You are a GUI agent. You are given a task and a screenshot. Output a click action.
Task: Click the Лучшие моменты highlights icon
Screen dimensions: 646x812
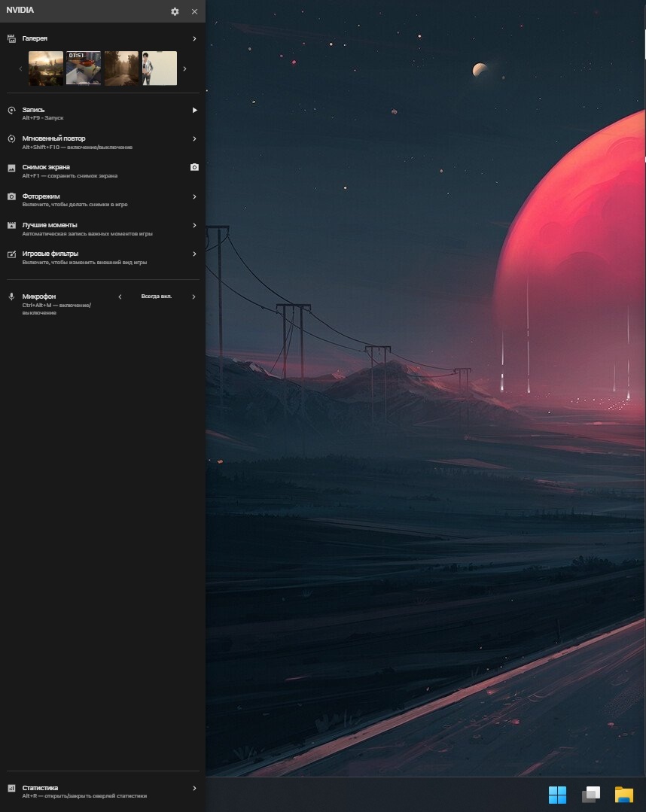click(11, 225)
